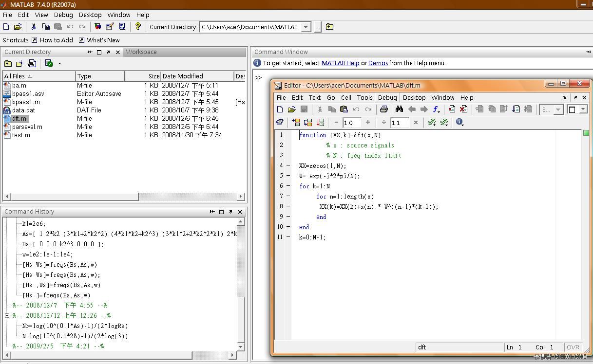This screenshot has height=364, width=593.
Task: Click the Editor Forward arrow icon
Action: click(x=424, y=109)
